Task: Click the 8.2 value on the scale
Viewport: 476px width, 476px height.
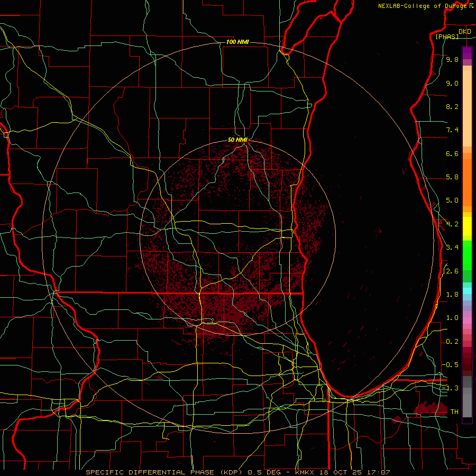Action: point(452,106)
